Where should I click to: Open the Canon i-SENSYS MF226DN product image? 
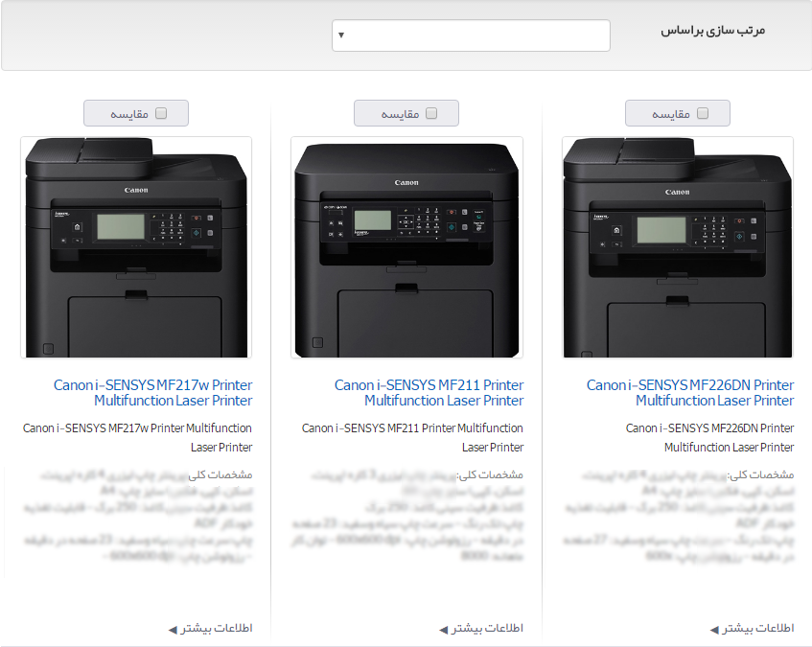pos(677,247)
